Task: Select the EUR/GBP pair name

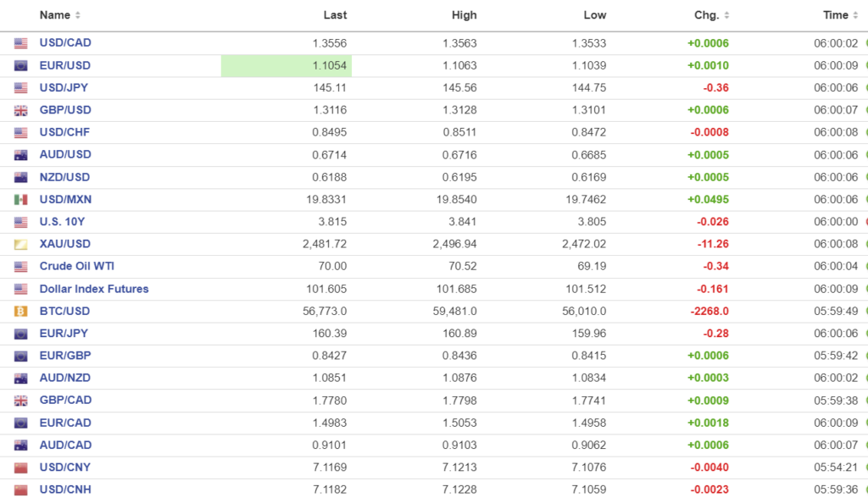Action: [x=64, y=356]
